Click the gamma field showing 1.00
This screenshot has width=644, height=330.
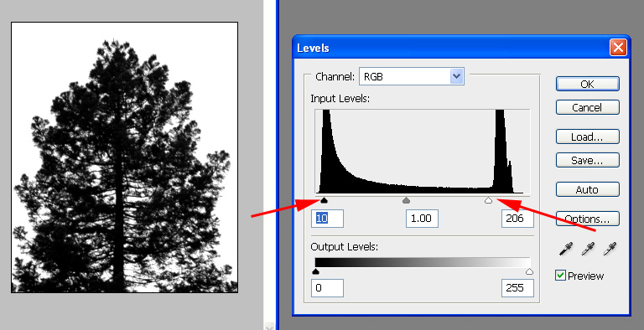tap(422, 219)
